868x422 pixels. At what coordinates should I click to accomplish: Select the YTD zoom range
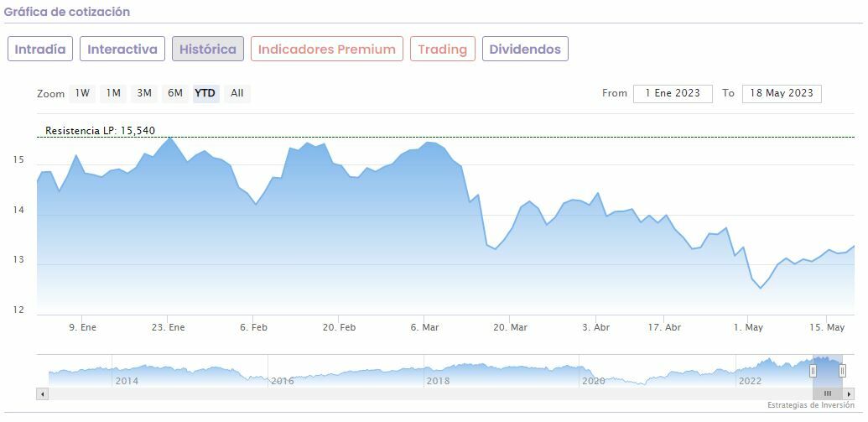click(x=205, y=93)
